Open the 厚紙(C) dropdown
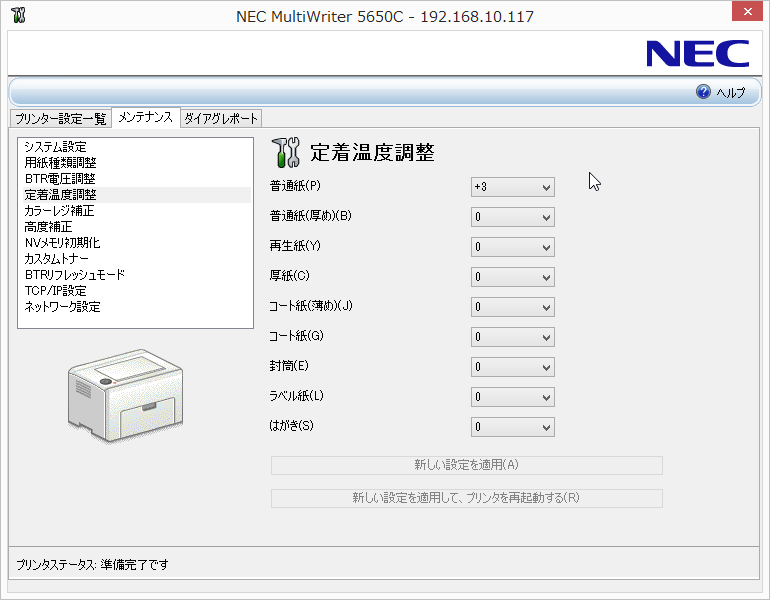Screen dimensions: 770x600 pyautogui.click(x=513, y=277)
